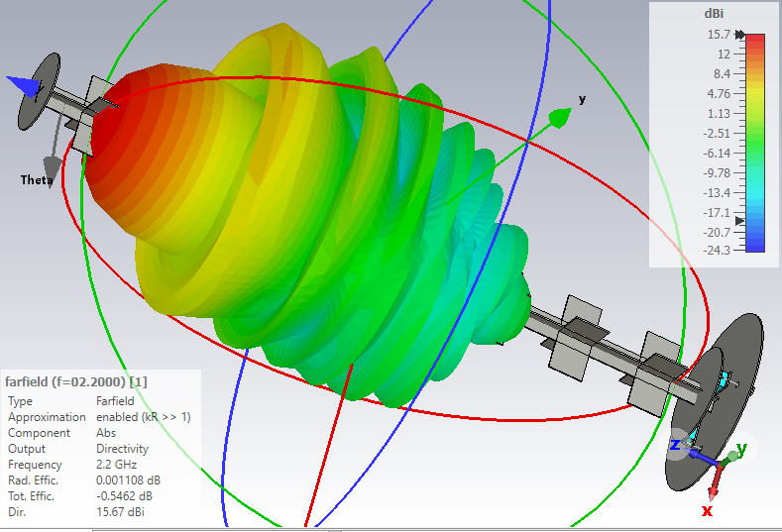Click the '-20.7' legend value

click(717, 233)
